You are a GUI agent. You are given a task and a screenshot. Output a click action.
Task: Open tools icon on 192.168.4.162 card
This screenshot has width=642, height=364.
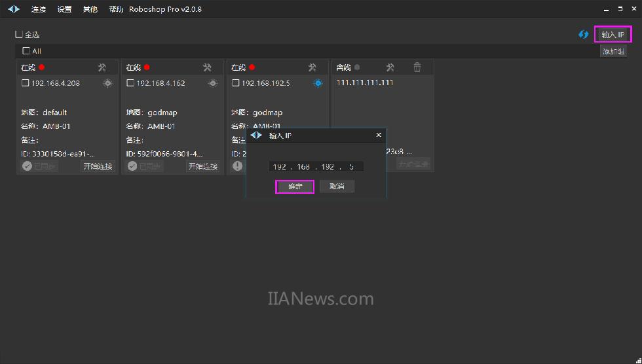coord(207,67)
